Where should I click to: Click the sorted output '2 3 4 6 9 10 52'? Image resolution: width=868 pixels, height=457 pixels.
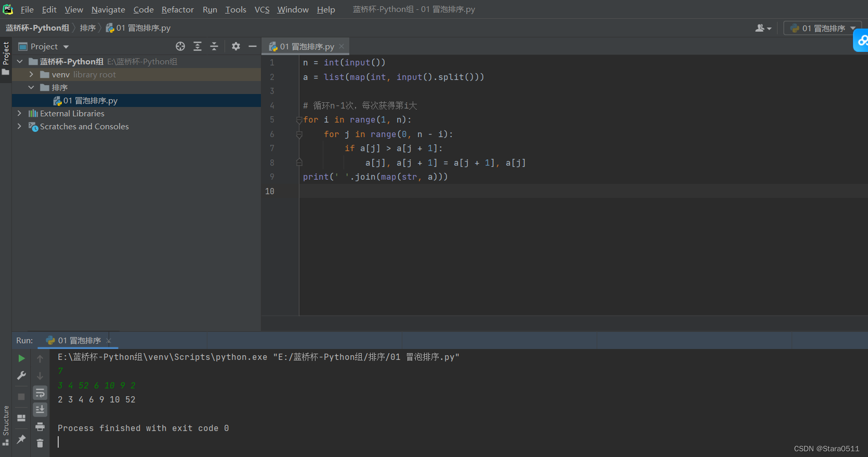coord(97,399)
